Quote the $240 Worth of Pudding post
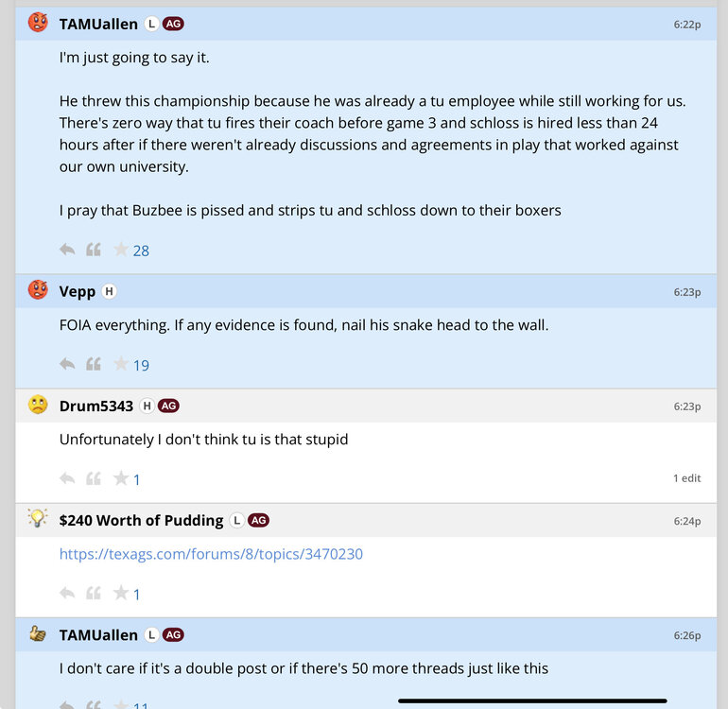The image size is (728, 709). 94,594
